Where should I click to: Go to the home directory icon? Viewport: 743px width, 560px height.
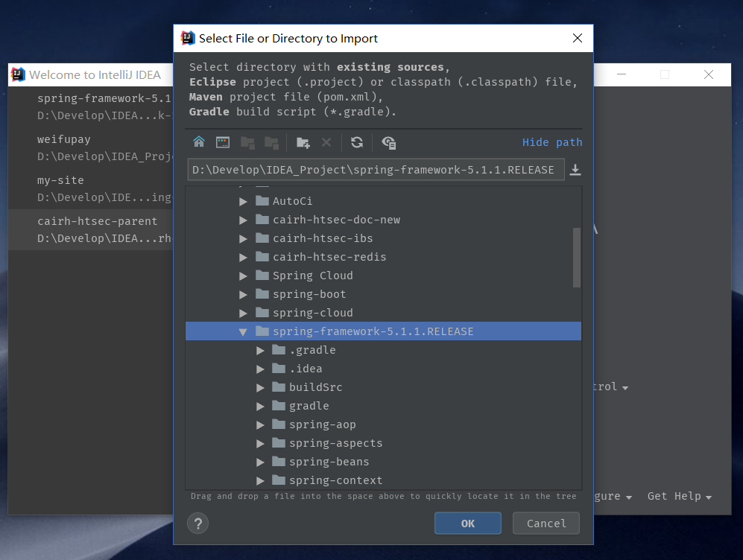pos(199,142)
